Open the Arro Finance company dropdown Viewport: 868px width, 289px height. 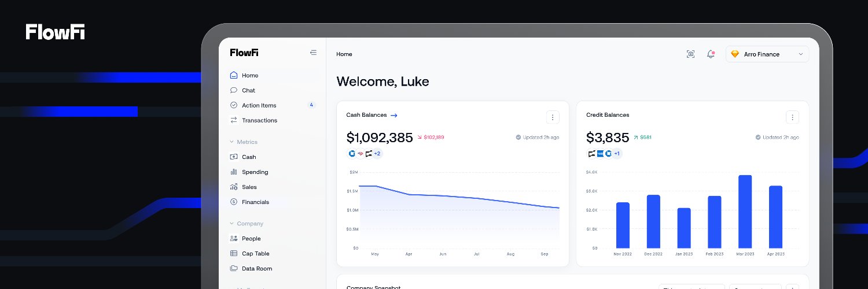(x=767, y=54)
